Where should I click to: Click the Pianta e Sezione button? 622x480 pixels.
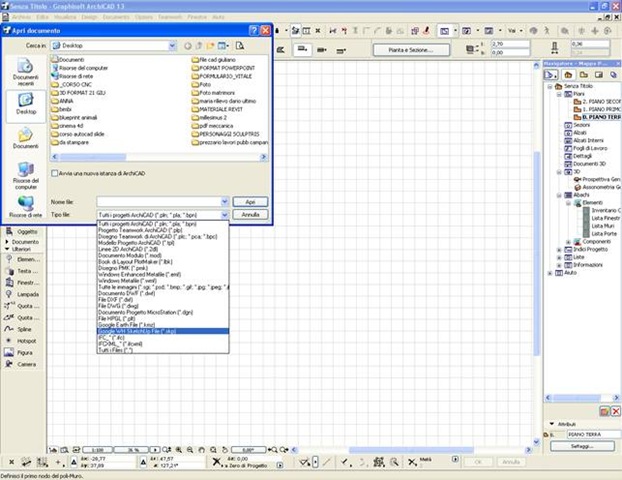(x=411, y=50)
